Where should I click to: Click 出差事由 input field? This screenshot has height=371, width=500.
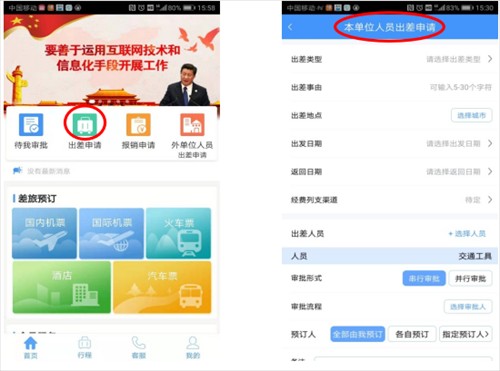tap(390, 87)
